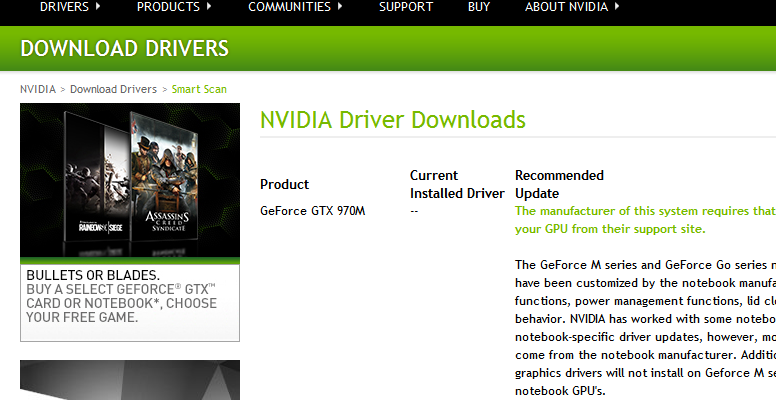Click the DOWNLOAD DRIVERS header title
Image resolution: width=776 pixels, height=400 pixels.
[x=124, y=49]
